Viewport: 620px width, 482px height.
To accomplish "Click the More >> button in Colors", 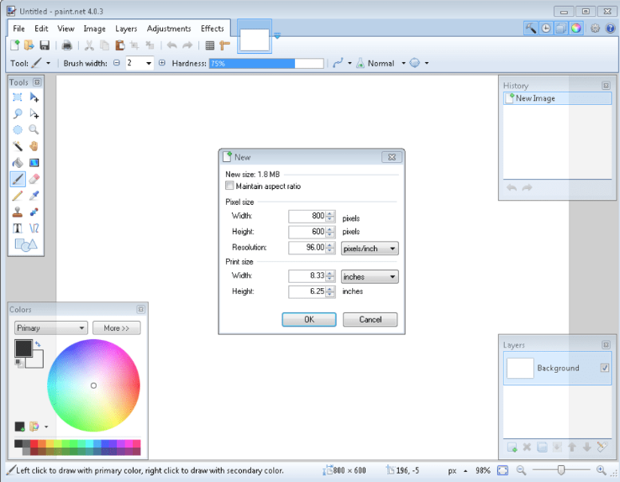I will 117,328.
